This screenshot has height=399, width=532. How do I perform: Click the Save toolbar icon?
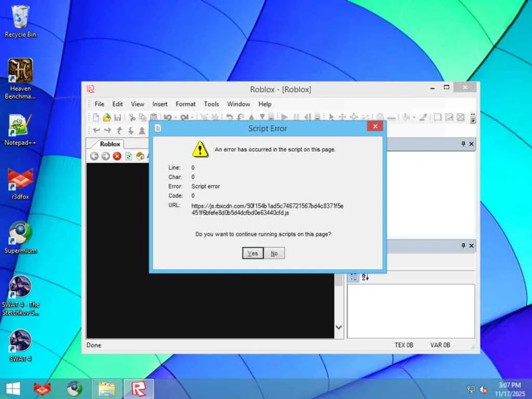point(118,117)
